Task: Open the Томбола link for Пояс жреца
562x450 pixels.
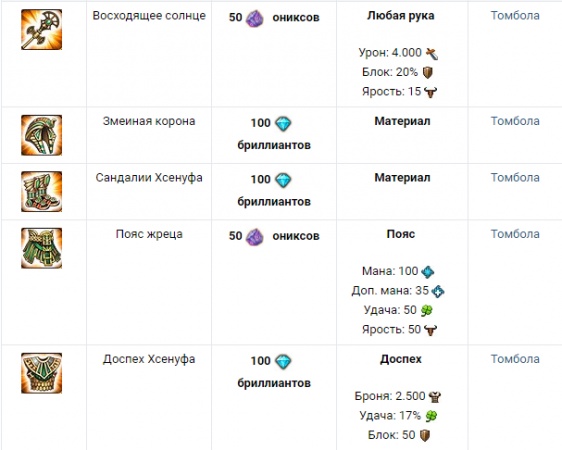Action: click(515, 234)
